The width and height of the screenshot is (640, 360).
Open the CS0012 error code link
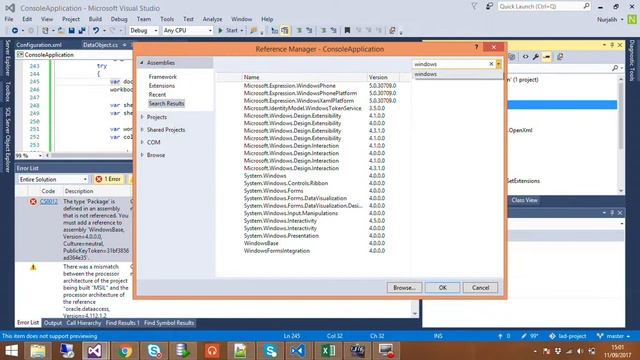(x=49, y=202)
